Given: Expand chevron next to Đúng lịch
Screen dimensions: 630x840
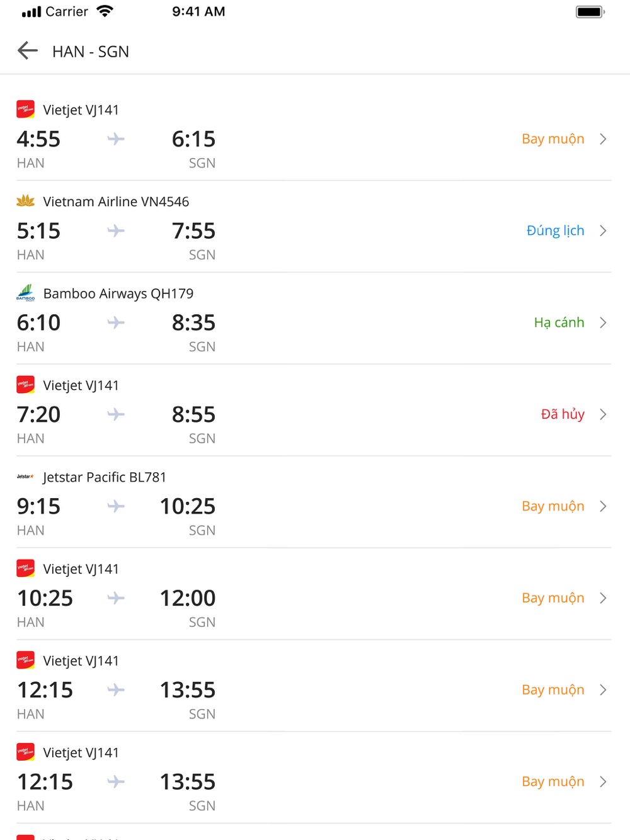Looking at the screenshot, I should pos(603,231).
